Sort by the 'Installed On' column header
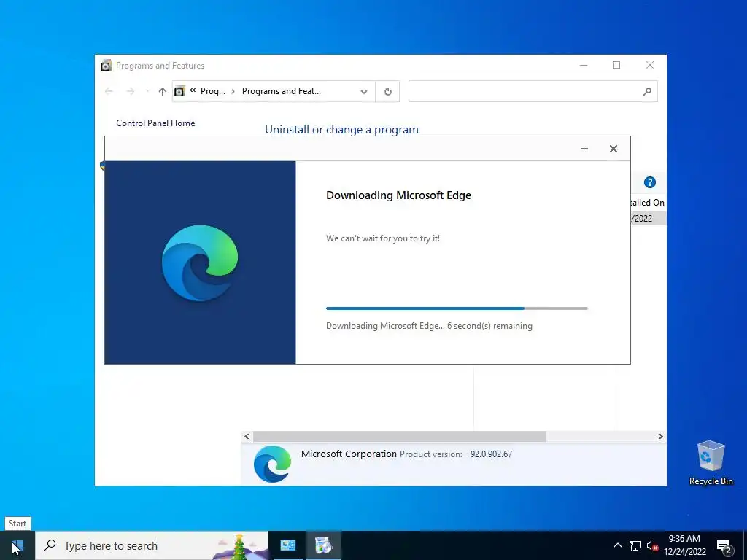Viewport: 747px width, 560px height. pos(647,203)
